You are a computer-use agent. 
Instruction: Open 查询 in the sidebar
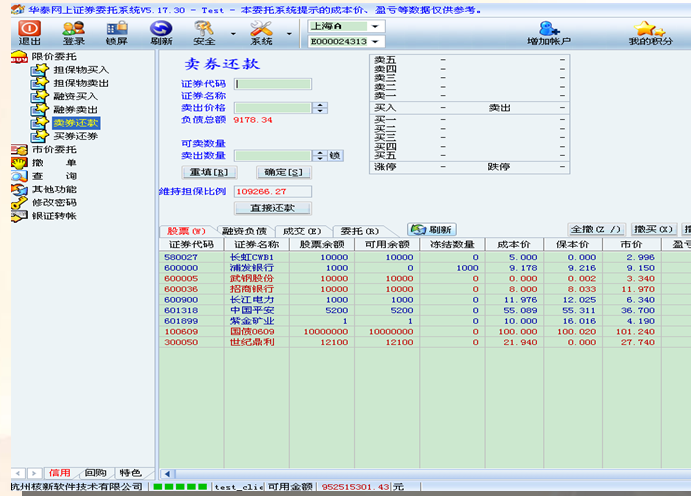coord(54,176)
